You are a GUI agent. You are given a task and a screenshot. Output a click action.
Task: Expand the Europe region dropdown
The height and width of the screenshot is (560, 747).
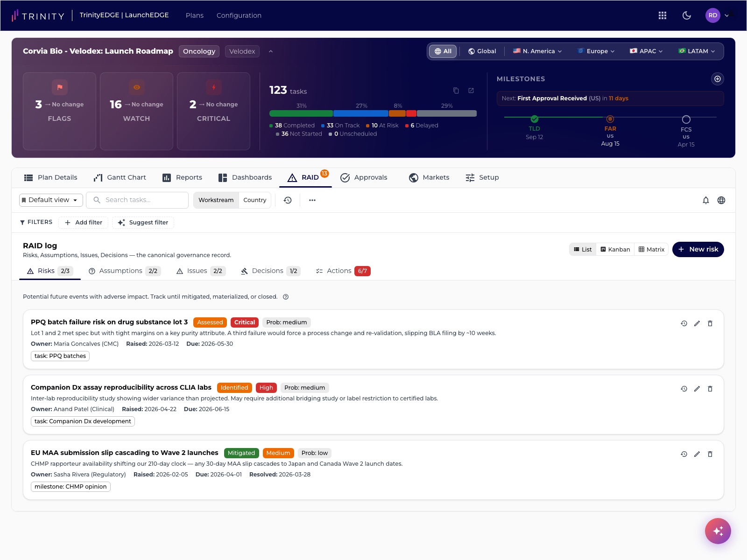click(596, 51)
